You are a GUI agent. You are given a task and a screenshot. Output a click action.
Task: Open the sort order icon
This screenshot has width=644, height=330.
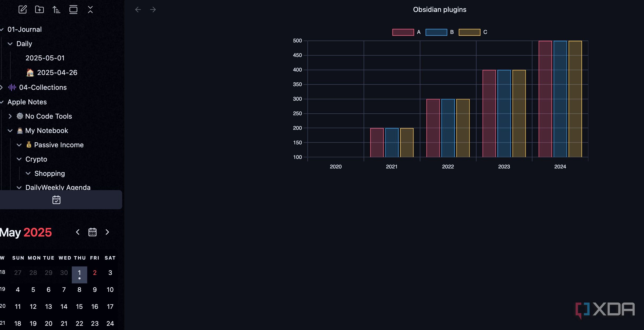tap(56, 10)
